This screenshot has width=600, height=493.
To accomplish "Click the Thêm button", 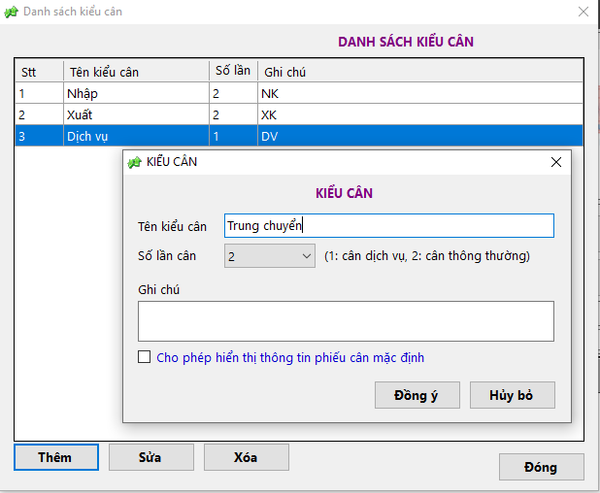I will 56,457.
